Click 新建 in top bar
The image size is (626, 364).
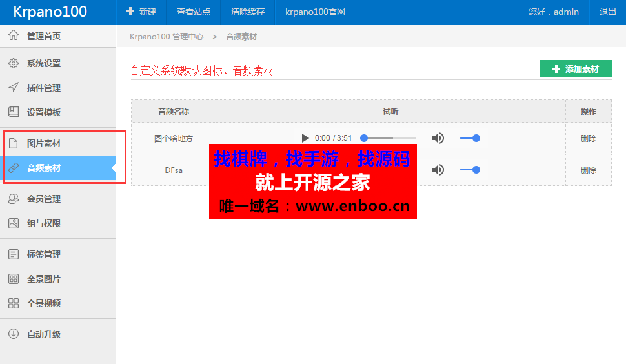click(141, 12)
